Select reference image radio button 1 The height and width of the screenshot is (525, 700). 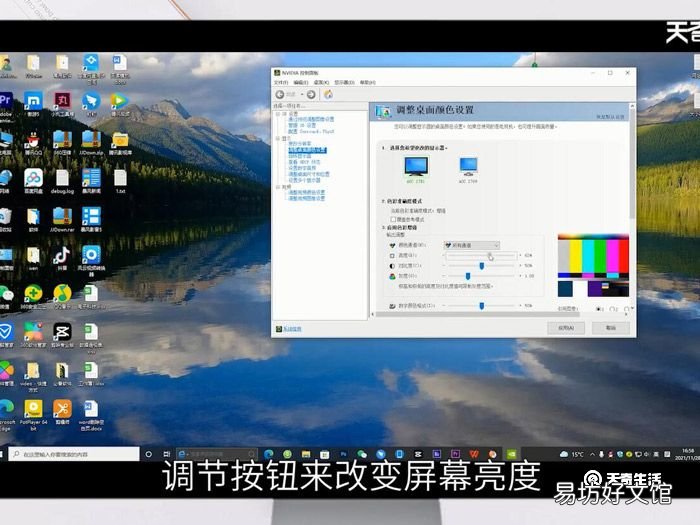pyautogui.click(x=599, y=309)
